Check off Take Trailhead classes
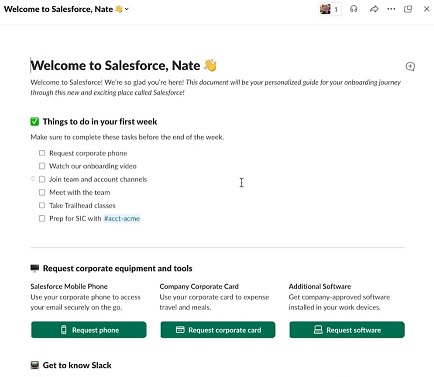Image resolution: width=434 pixels, height=377 pixels. (42, 205)
